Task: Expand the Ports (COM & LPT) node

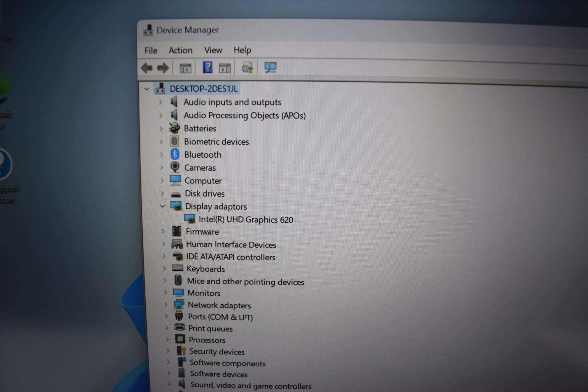Action: [167, 316]
